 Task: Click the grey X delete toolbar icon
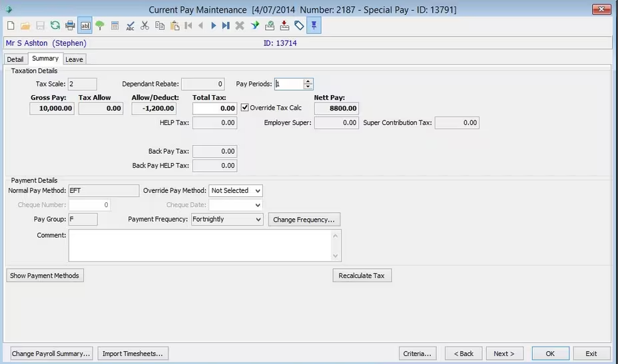pyautogui.click(x=240, y=25)
